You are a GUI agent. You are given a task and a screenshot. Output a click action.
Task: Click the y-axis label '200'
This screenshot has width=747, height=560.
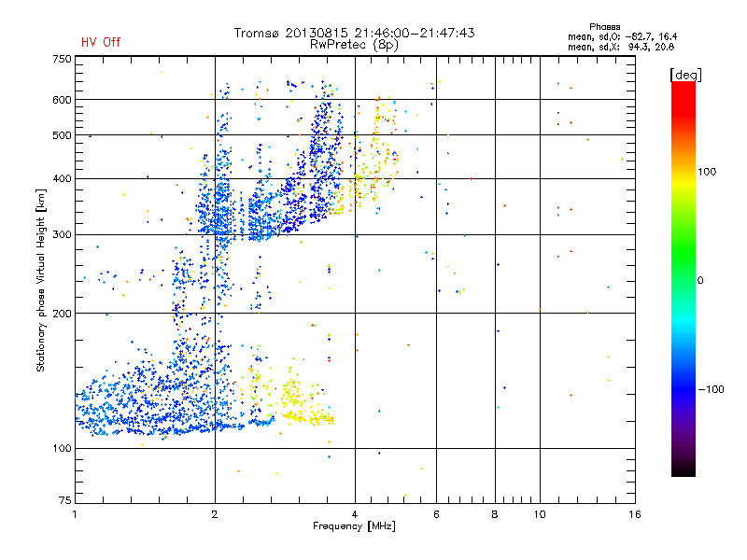pos(62,314)
